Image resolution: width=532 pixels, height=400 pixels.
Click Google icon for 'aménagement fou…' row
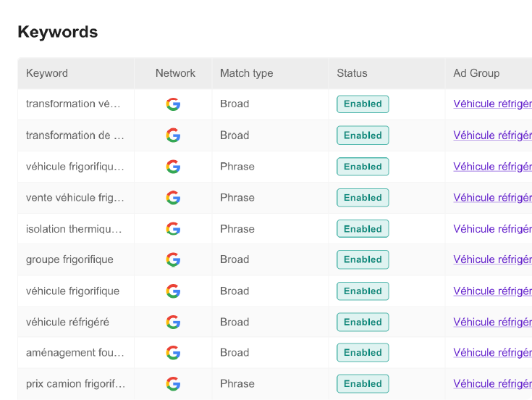tap(173, 352)
